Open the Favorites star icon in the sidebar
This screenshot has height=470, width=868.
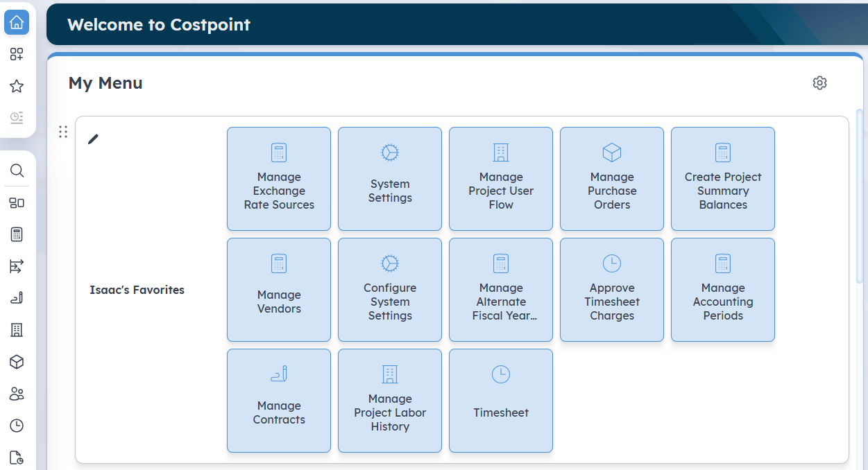coord(17,86)
